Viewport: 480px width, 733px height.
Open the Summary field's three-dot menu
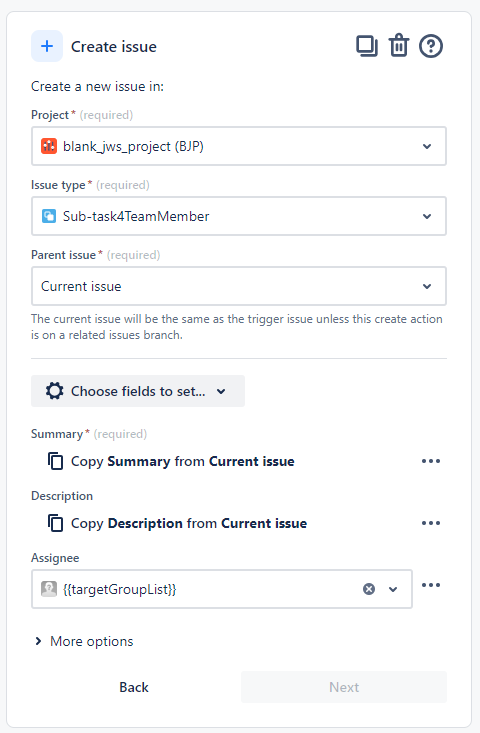tap(430, 461)
